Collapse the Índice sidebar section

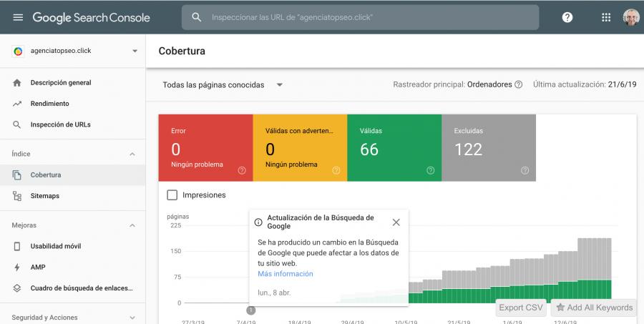(x=132, y=154)
